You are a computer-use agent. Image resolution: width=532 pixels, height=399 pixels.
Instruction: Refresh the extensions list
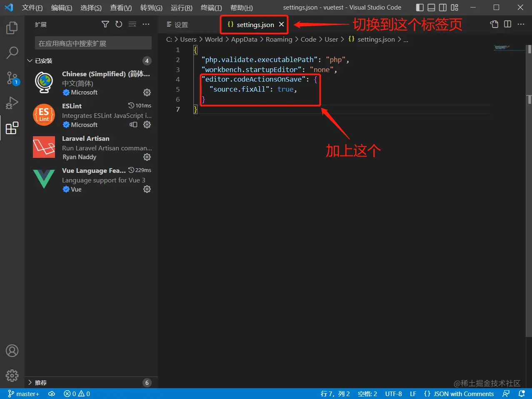click(x=119, y=25)
